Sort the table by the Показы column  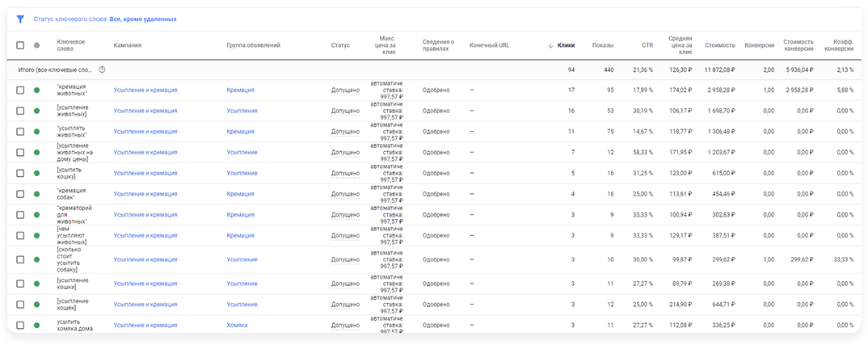click(x=602, y=45)
